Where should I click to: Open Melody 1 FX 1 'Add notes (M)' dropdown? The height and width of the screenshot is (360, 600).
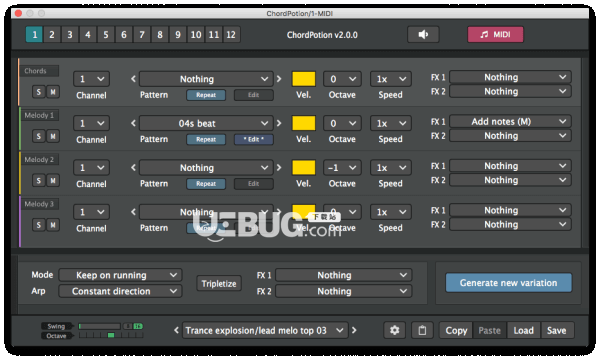tap(510, 122)
